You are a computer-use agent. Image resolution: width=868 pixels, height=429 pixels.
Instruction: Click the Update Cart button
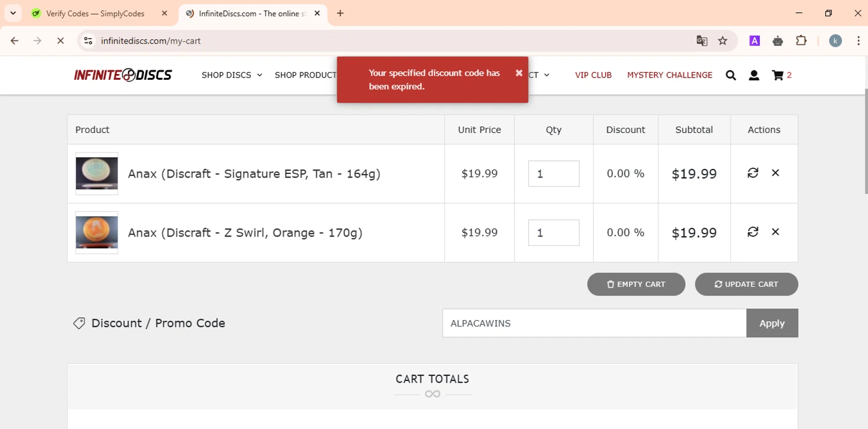(x=746, y=284)
